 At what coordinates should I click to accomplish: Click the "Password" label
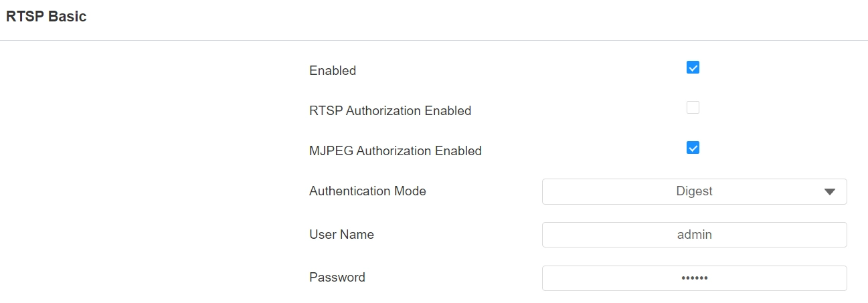(337, 277)
